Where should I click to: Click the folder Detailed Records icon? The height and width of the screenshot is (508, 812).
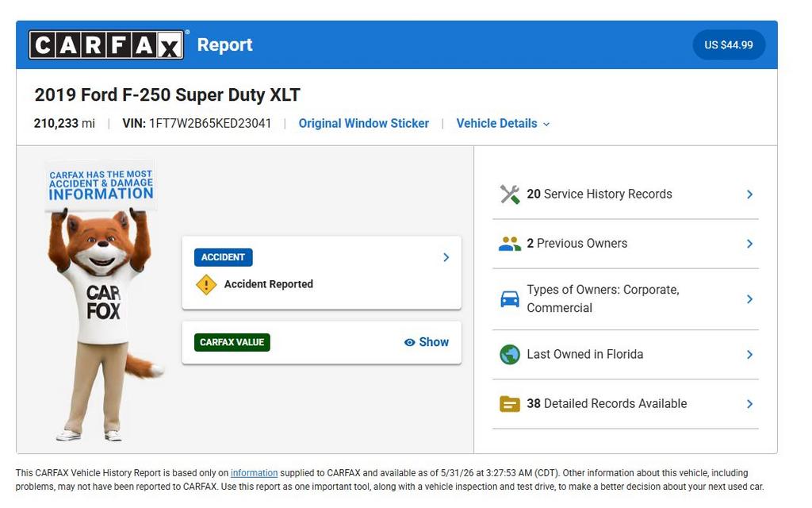[x=510, y=404]
